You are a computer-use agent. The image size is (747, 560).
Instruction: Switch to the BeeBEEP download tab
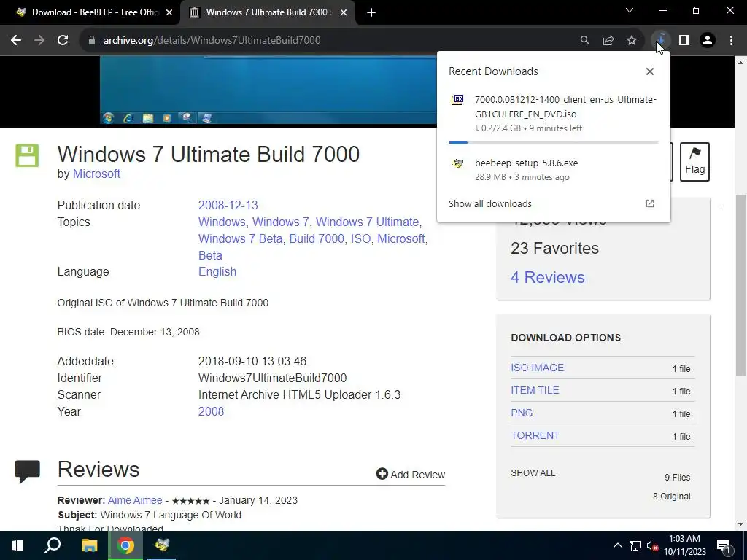[94, 12]
